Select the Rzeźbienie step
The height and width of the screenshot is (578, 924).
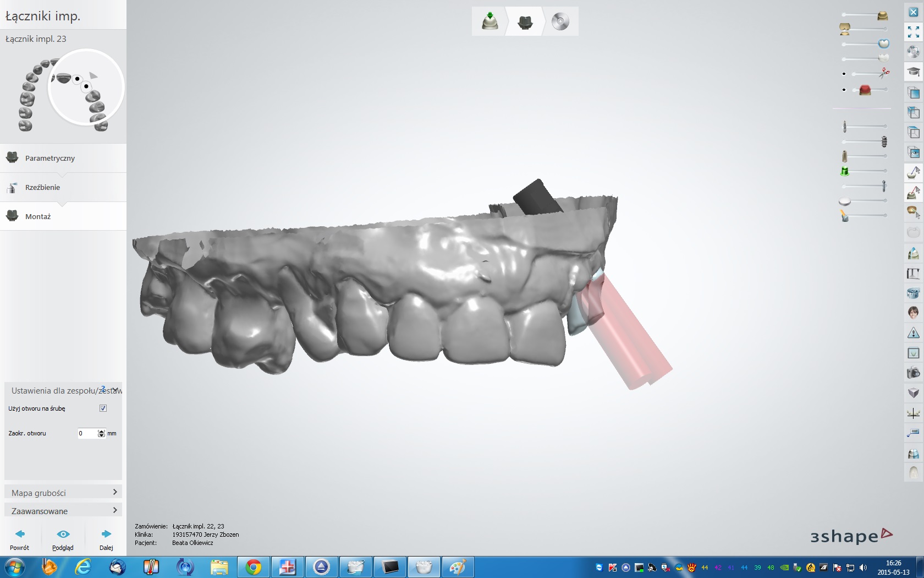tap(42, 187)
